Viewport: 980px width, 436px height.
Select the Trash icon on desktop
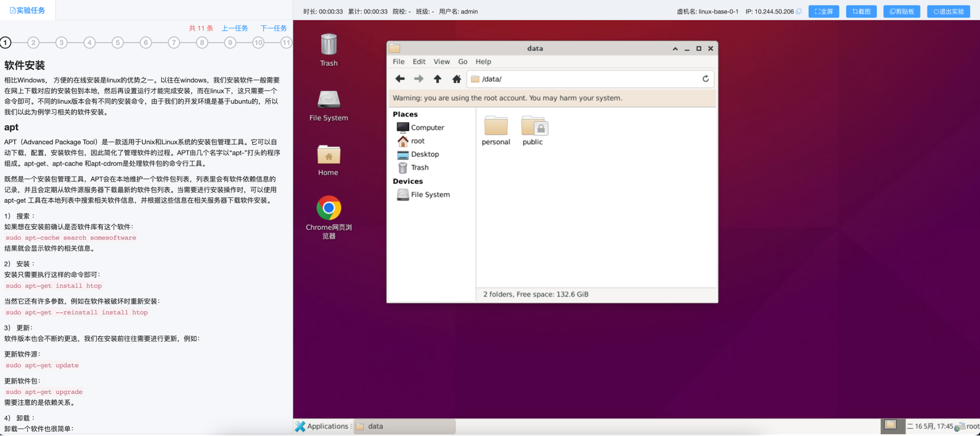[x=329, y=46]
